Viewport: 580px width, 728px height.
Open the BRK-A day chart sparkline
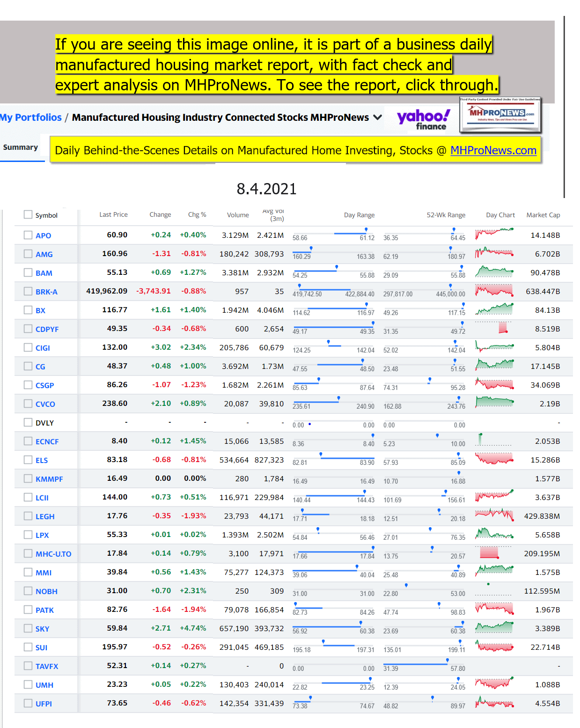pyautogui.click(x=494, y=290)
